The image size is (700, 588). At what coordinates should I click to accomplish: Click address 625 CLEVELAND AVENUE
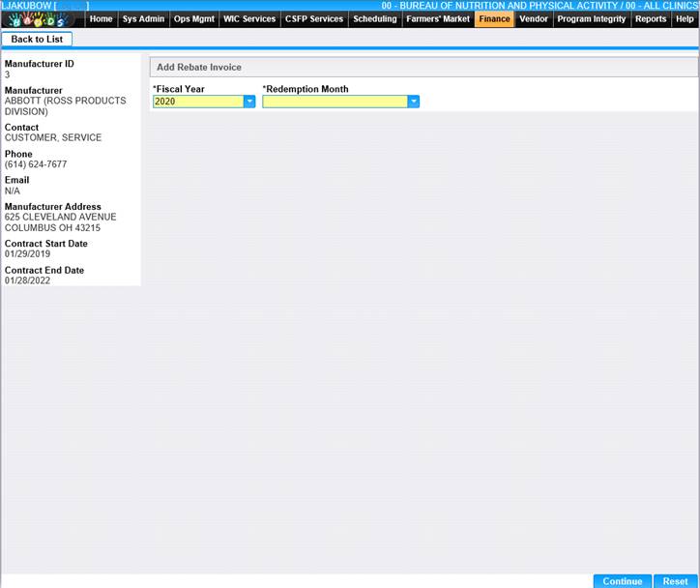60,217
